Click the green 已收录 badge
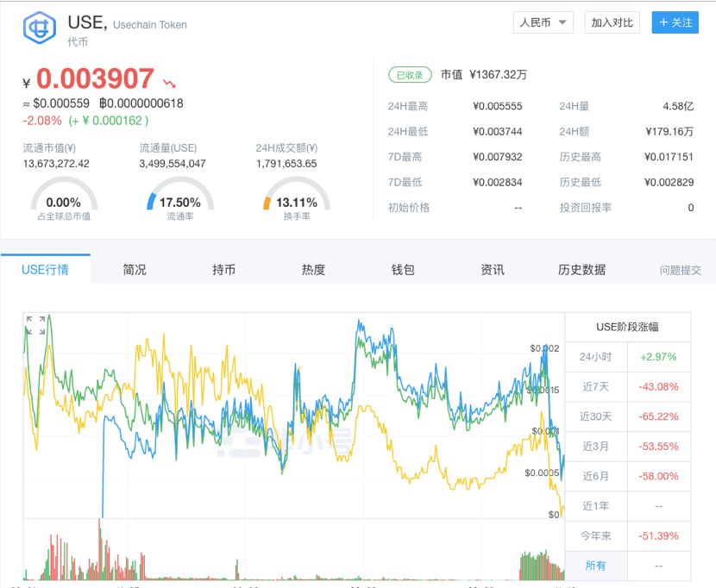The width and height of the screenshot is (716, 588). tap(410, 75)
